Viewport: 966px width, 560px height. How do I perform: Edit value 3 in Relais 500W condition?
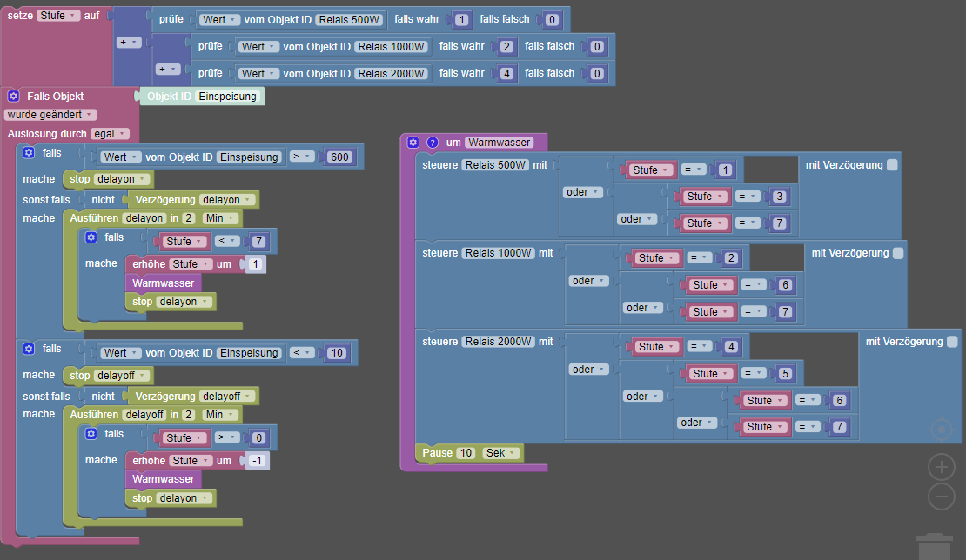tap(780, 197)
